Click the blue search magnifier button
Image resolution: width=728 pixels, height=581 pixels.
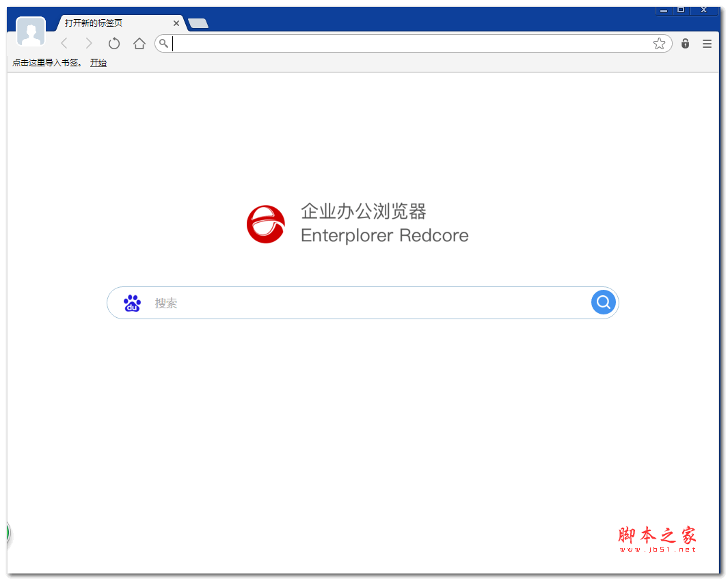point(603,302)
